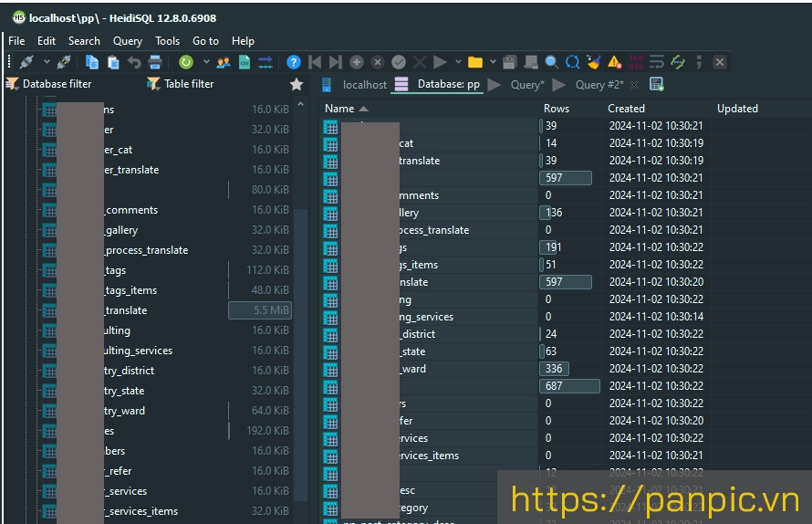Click the connect to server plug icon

pyautogui.click(x=26, y=62)
